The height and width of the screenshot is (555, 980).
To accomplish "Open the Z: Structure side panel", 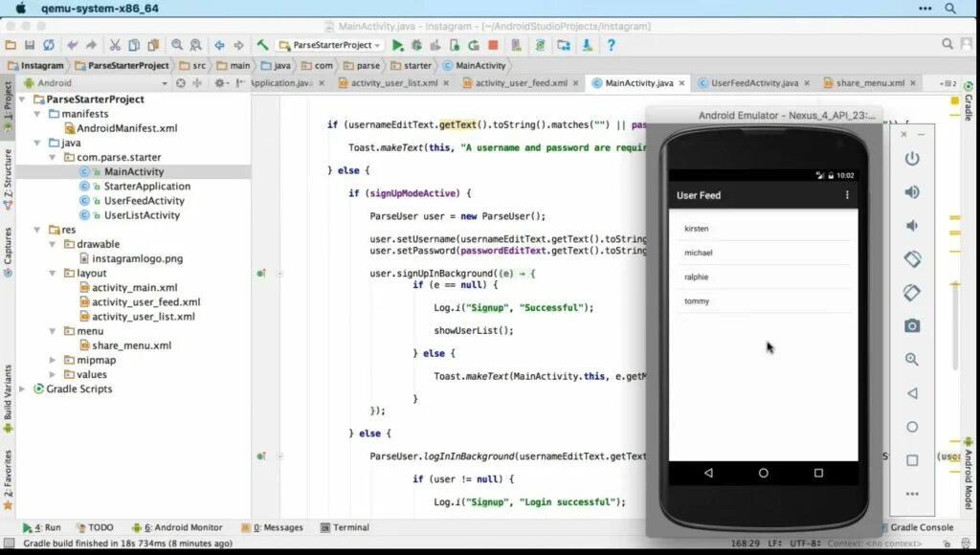I will pos(8,180).
